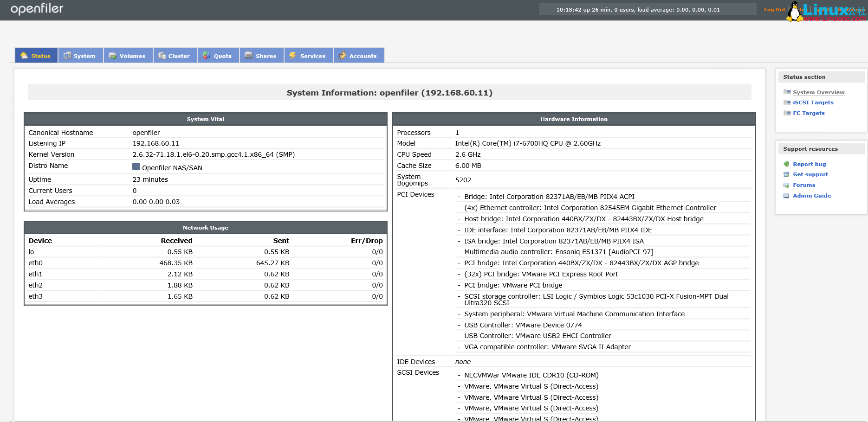Click the Cluster tab icon
The image size is (868, 422).
pyautogui.click(x=162, y=55)
